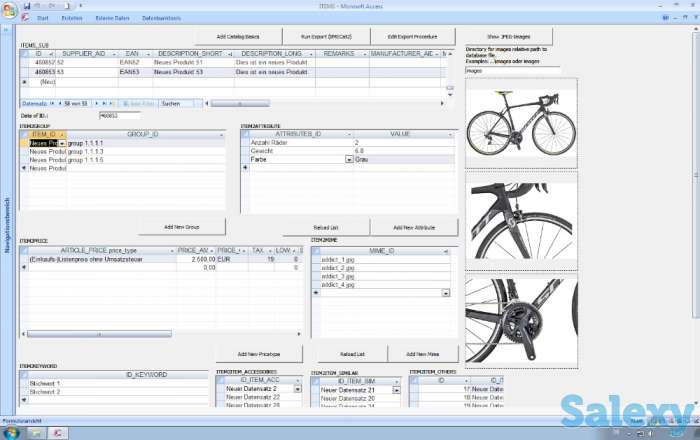Expand the navigation pane with chevron

(x=7, y=31)
